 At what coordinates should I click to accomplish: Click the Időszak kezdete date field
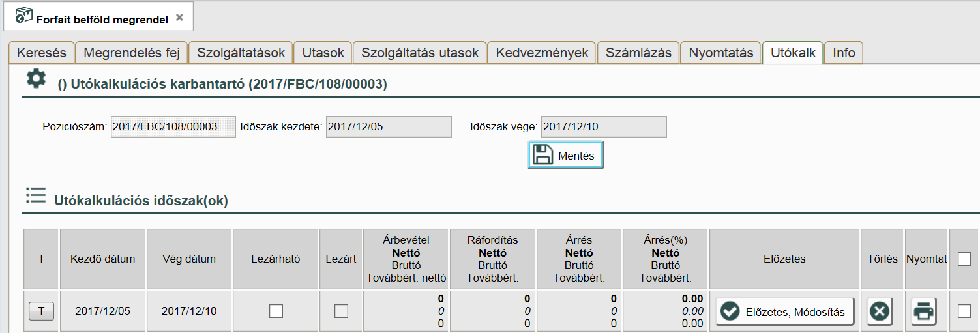coord(389,126)
